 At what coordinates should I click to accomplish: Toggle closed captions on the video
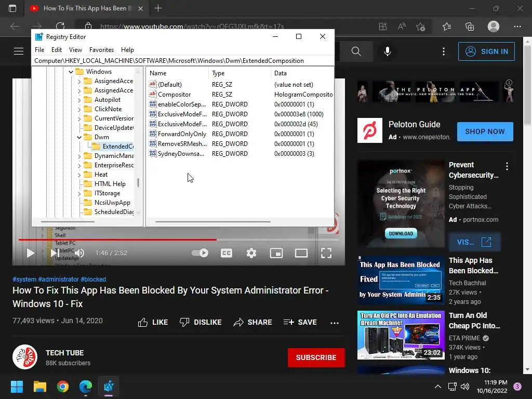pos(227,253)
